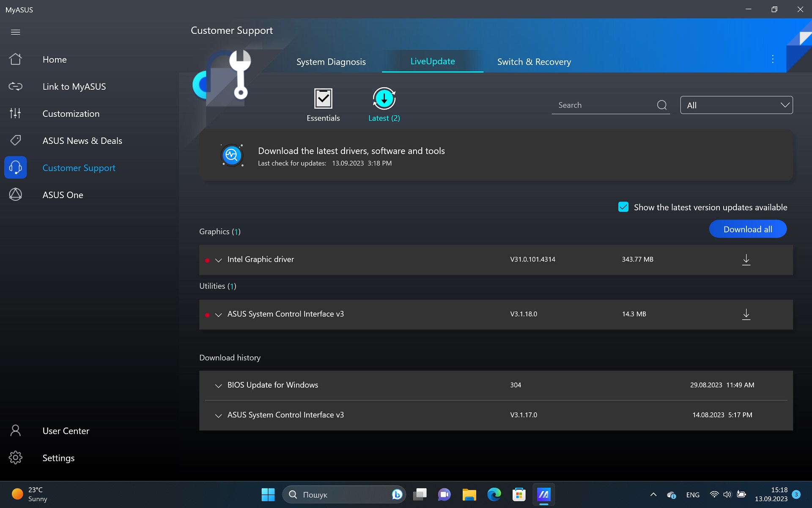The width and height of the screenshot is (812, 508).
Task: Select the Latest (2) download icon
Action: click(x=384, y=99)
